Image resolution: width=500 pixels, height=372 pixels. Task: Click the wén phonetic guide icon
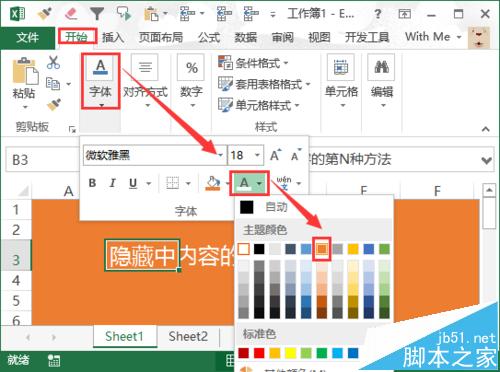pyautogui.click(x=284, y=183)
